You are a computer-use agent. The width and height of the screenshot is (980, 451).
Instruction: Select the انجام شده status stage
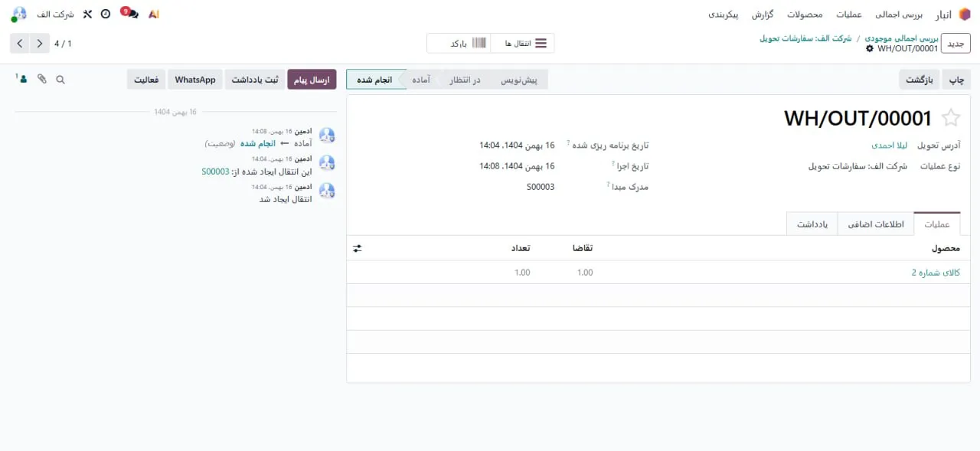(x=374, y=80)
